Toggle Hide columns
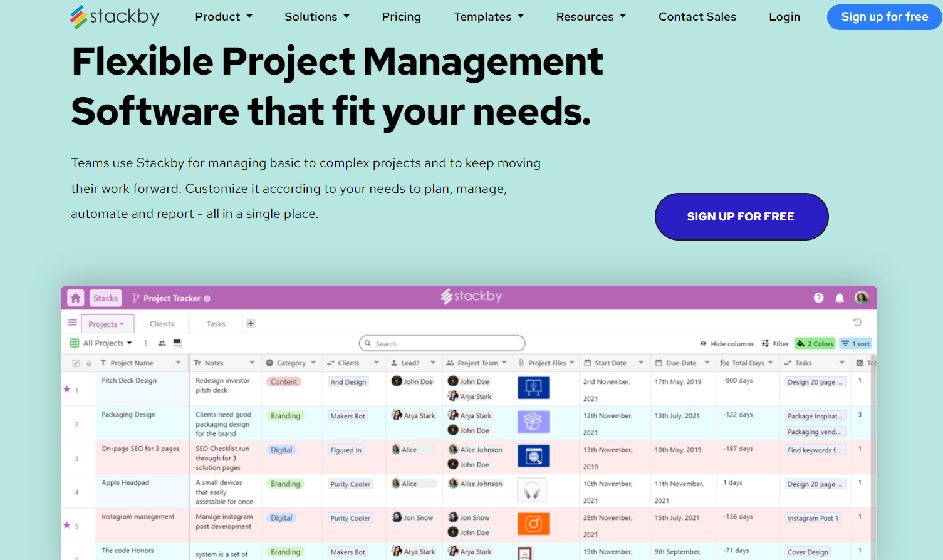Viewport: 943px width, 560px height. point(727,343)
